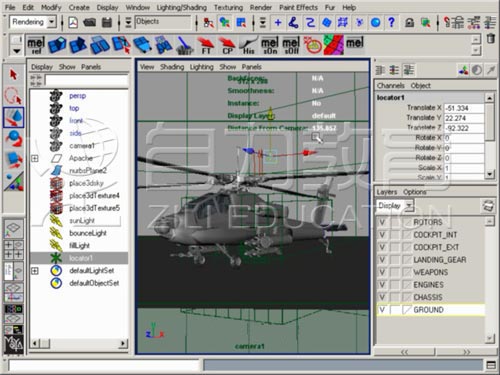Toggle visibility of ROTORS layer
500x375 pixels.
coord(382,222)
